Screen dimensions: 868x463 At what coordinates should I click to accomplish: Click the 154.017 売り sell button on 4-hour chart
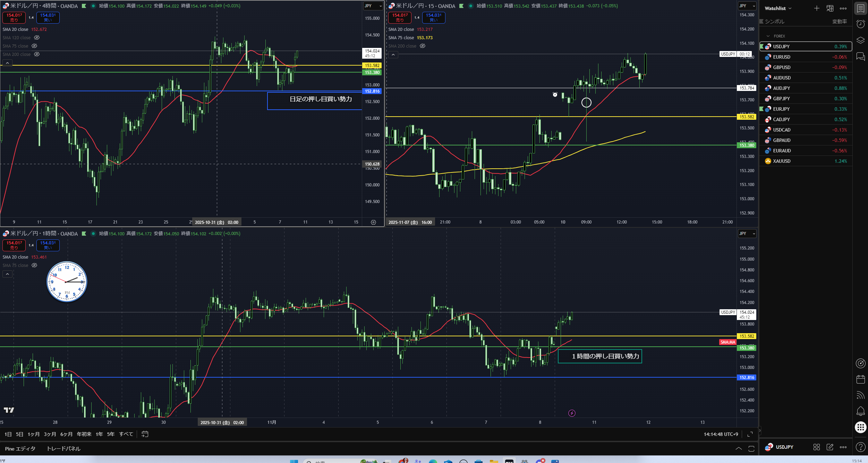click(x=14, y=17)
